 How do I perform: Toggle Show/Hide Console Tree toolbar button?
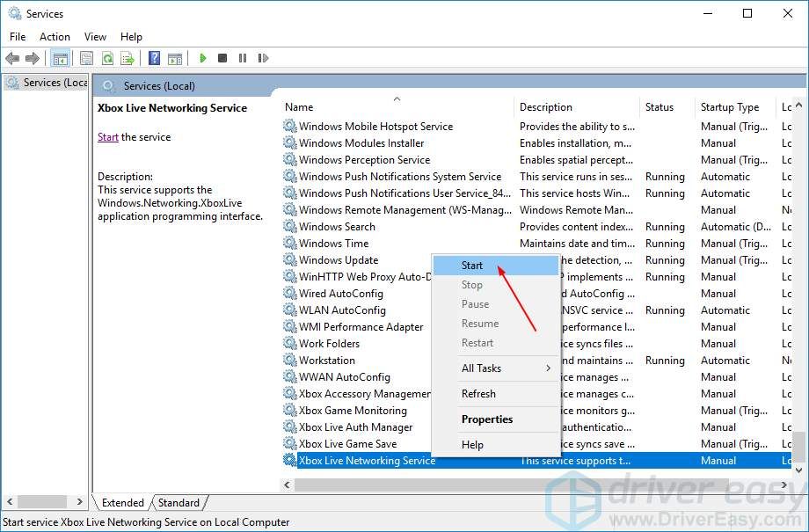point(60,58)
